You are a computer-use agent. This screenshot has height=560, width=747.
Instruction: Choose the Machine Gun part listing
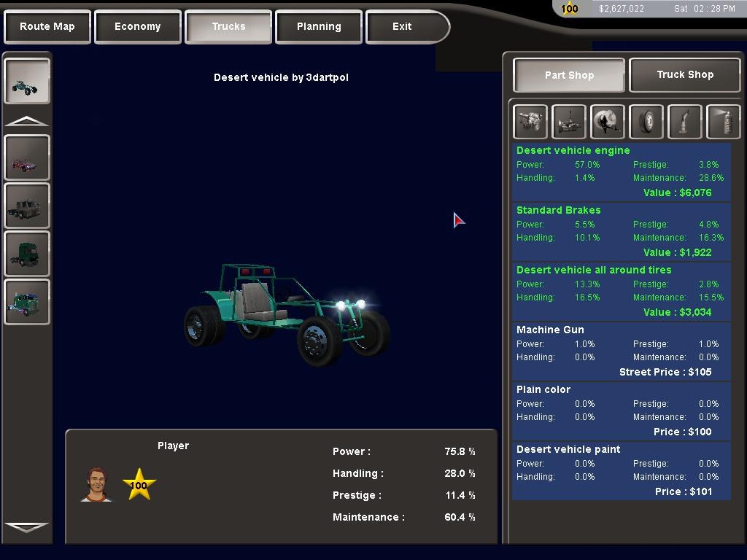(x=621, y=351)
